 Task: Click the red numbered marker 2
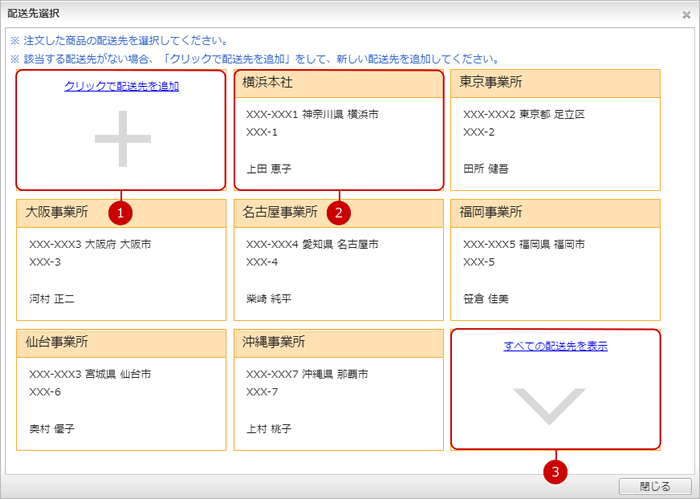[340, 212]
